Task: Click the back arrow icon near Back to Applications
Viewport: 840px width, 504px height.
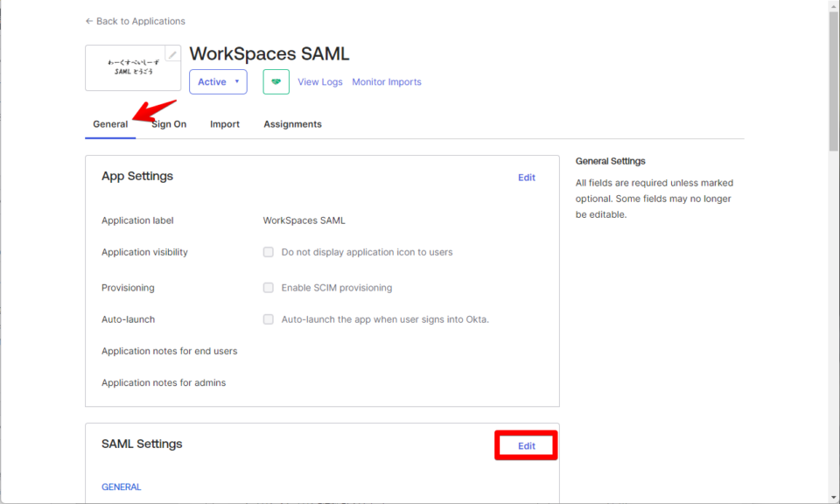Action: point(88,21)
